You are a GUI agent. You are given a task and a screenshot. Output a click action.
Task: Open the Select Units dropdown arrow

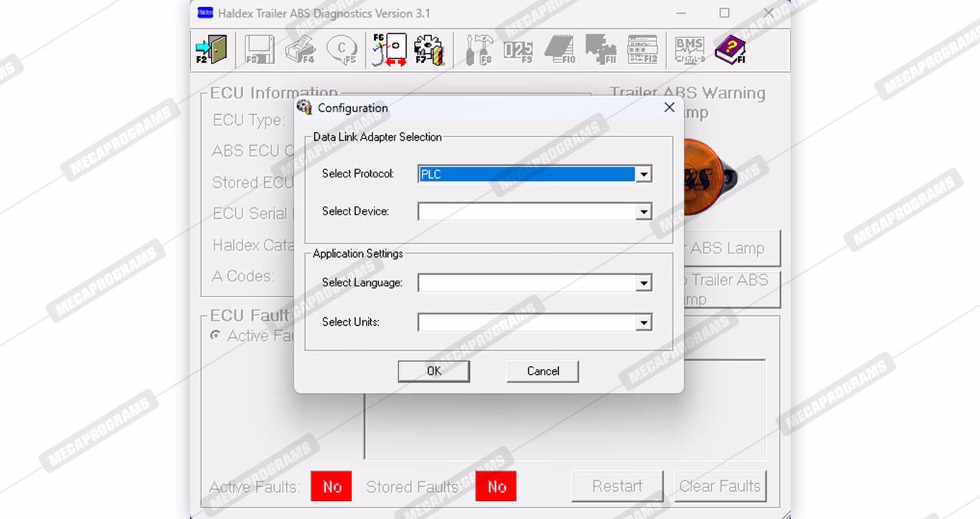tap(644, 323)
